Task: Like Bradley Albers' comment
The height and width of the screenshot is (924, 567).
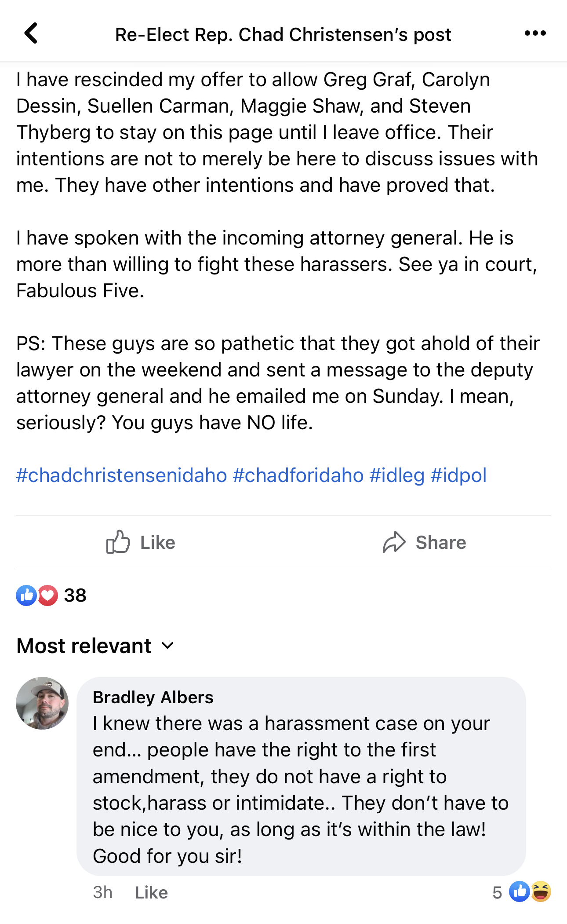Action: (151, 892)
